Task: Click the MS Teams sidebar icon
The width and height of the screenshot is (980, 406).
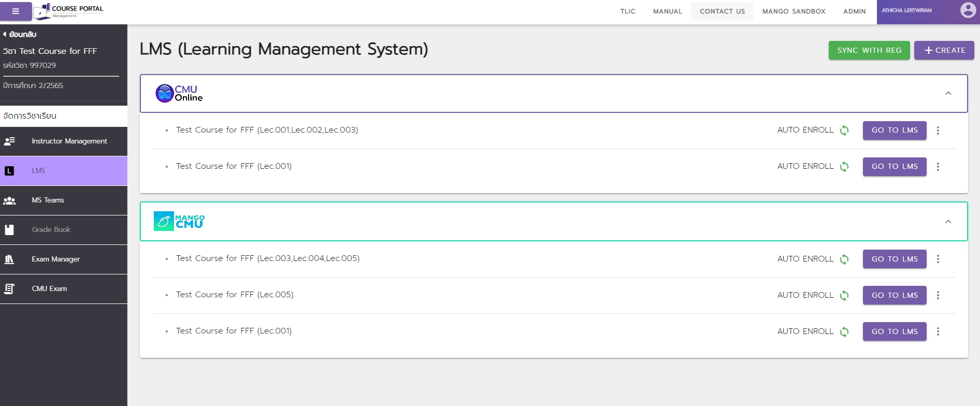Action: [10, 200]
